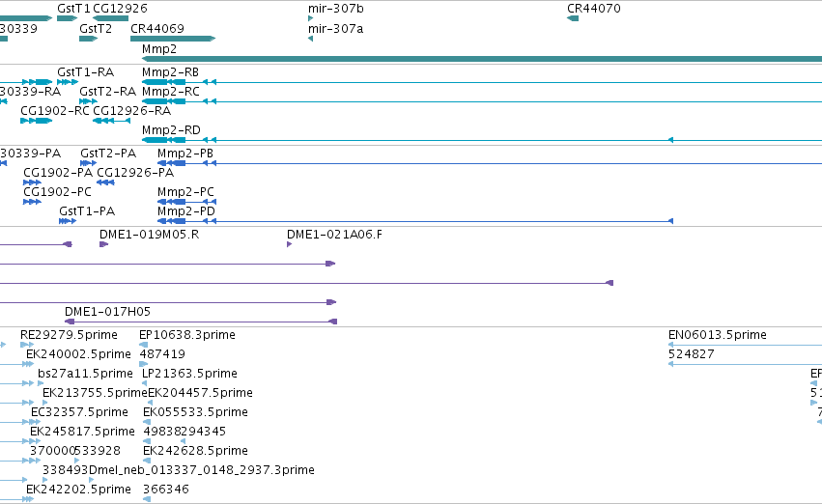The image size is (822, 504).
Task: Click the DME1-017H05 clone label
Action: coord(107,312)
